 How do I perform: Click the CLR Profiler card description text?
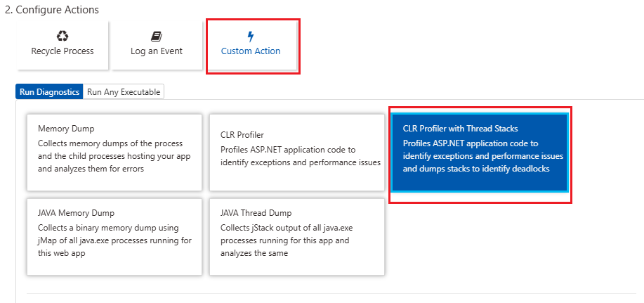coord(301,156)
